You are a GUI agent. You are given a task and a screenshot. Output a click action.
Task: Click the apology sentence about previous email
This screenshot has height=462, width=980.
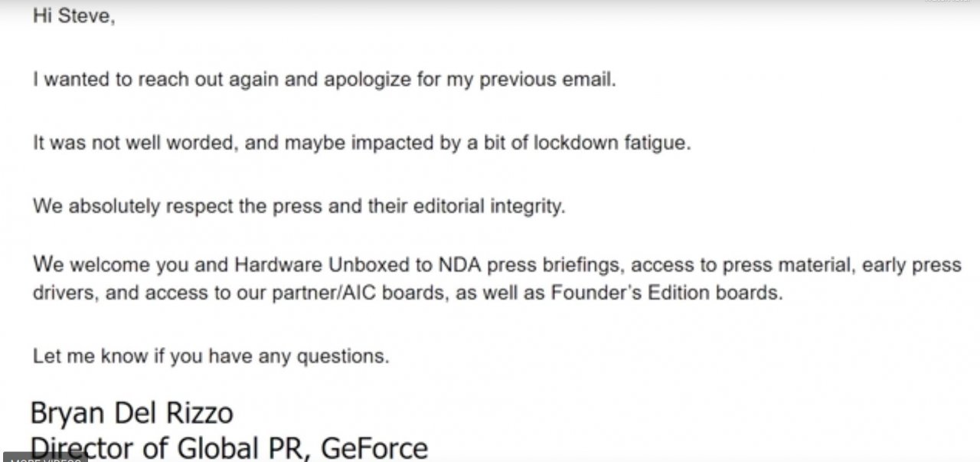pyautogui.click(x=324, y=80)
